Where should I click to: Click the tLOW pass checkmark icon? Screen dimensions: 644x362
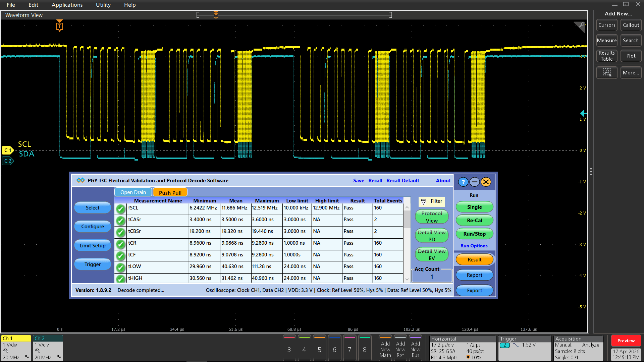[x=121, y=268]
